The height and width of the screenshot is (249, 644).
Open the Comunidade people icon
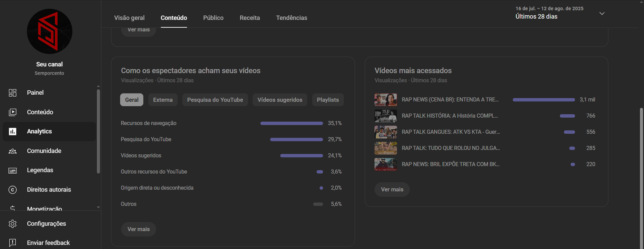click(x=12, y=151)
